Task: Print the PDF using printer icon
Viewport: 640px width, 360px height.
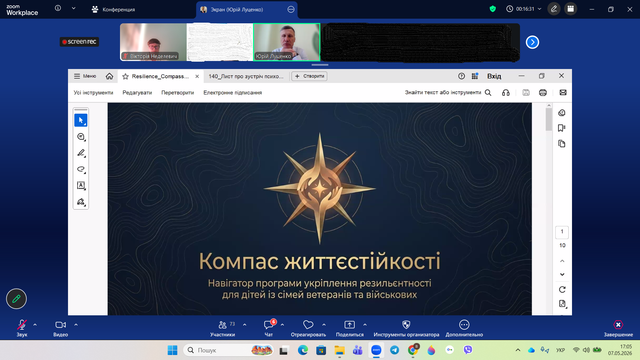Action: 543,93
